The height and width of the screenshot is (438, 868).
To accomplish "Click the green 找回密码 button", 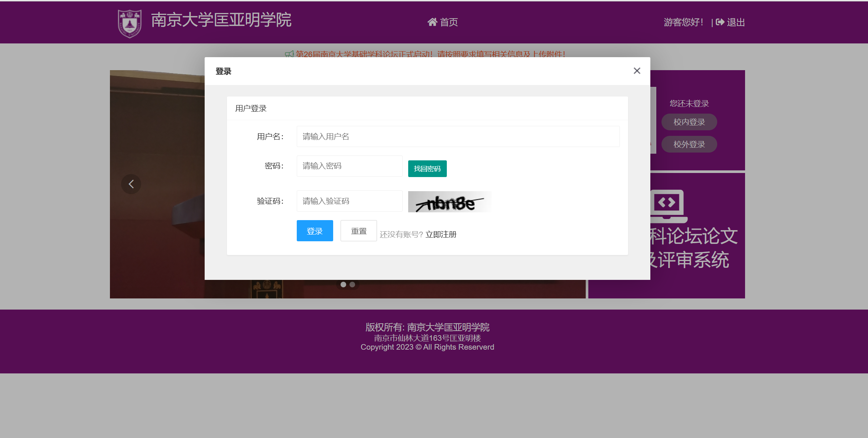I will click(x=427, y=169).
